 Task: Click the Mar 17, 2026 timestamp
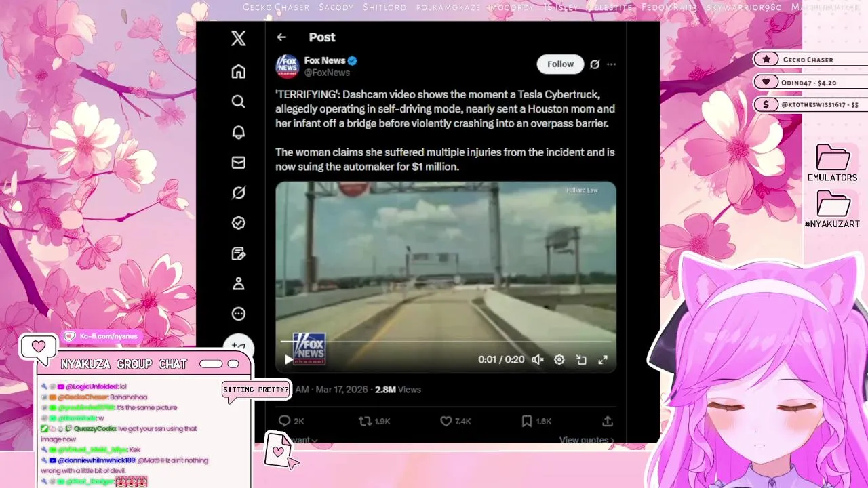click(x=342, y=390)
